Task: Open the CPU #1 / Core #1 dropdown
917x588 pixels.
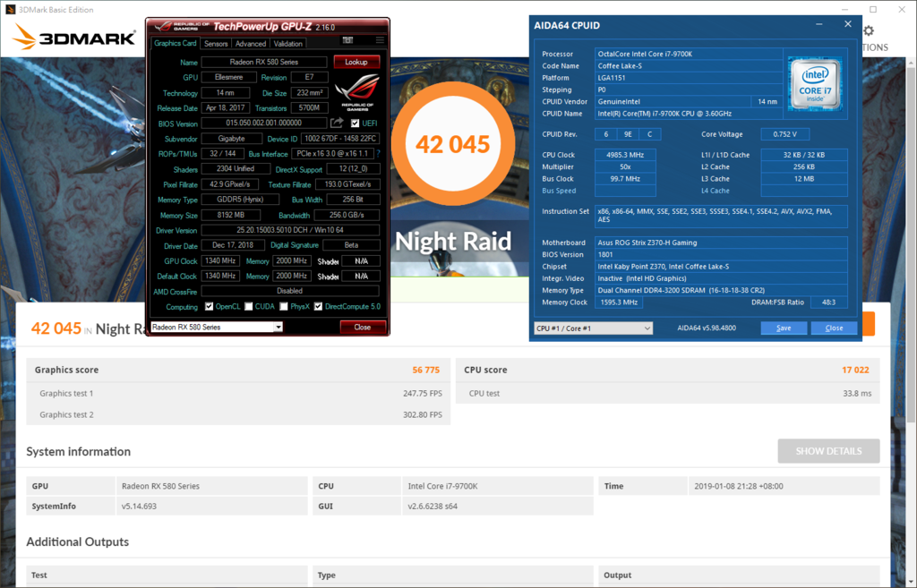Action: coord(593,328)
